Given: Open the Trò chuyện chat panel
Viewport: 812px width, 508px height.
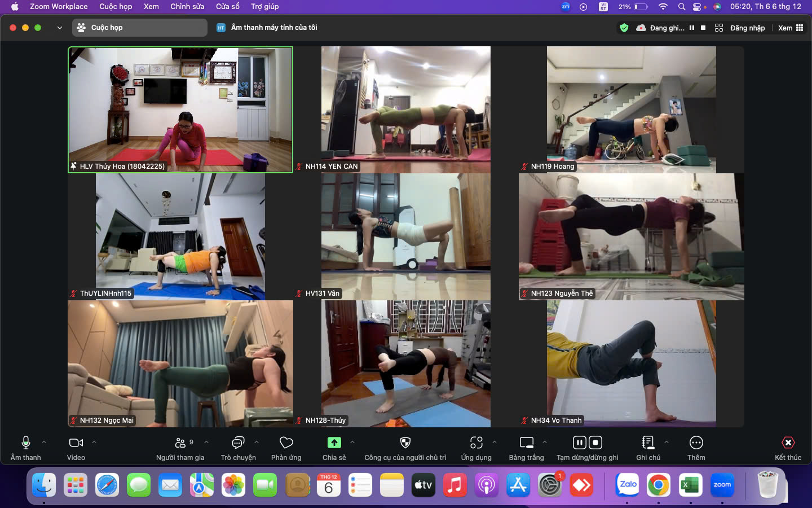Looking at the screenshot, I should point(238,443).
